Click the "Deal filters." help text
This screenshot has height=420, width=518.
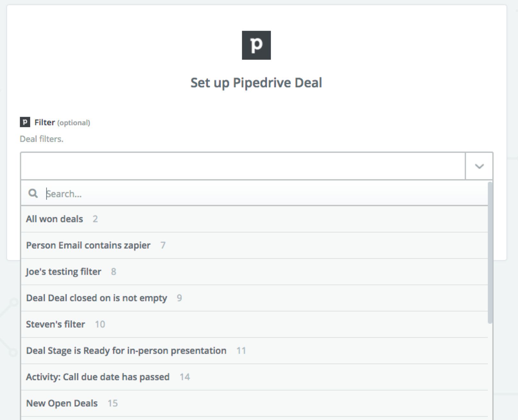[42, 139]
